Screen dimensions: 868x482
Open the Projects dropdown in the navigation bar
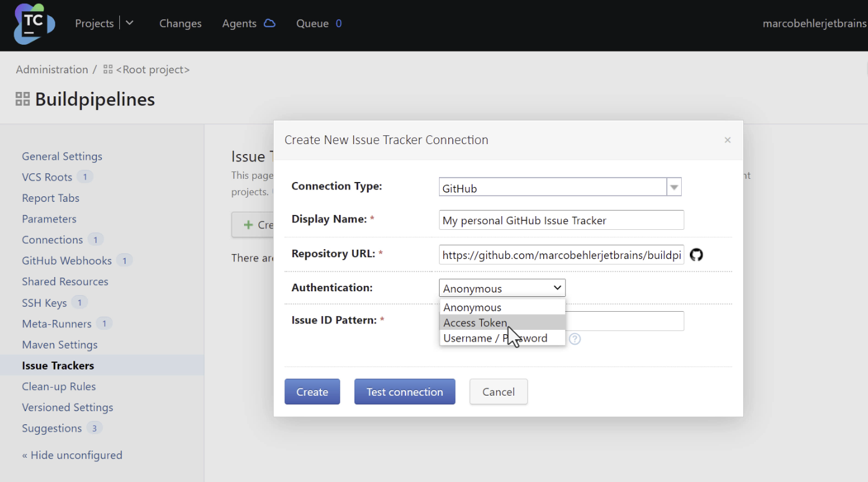coord(129,23)
